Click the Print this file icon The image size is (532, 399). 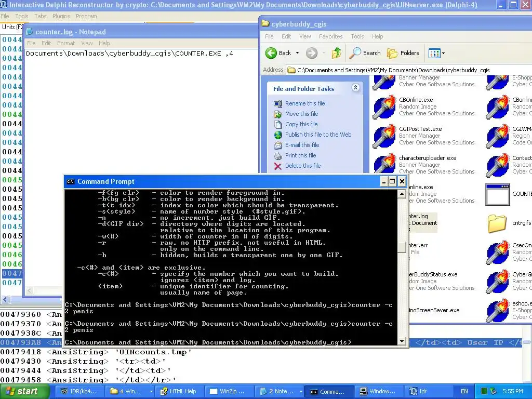278,155
